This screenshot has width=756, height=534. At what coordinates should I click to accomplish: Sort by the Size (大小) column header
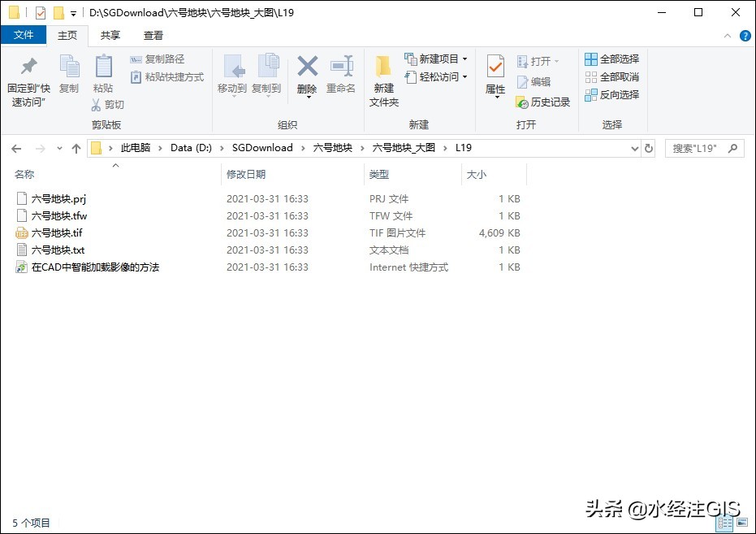[x=494, y=175]
